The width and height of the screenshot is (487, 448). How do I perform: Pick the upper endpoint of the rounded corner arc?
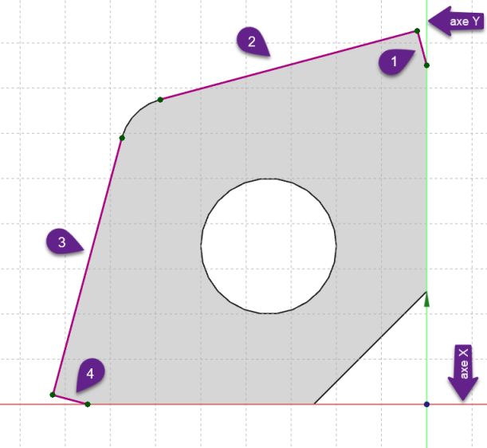[160, 100]
